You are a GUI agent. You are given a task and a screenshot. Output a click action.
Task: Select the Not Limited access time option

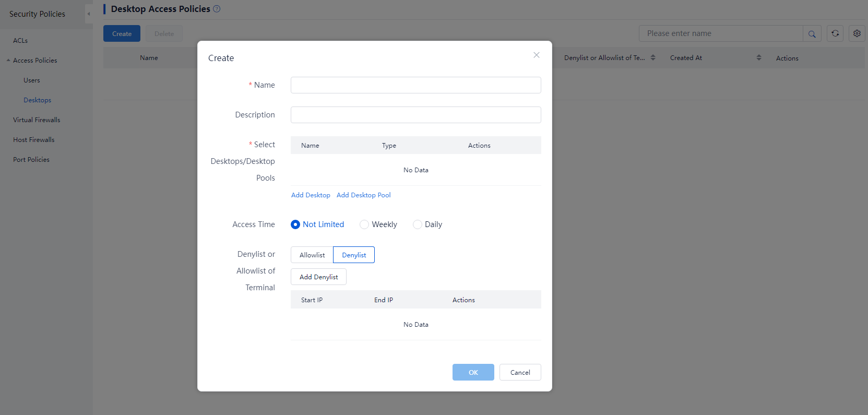(317, 224)
